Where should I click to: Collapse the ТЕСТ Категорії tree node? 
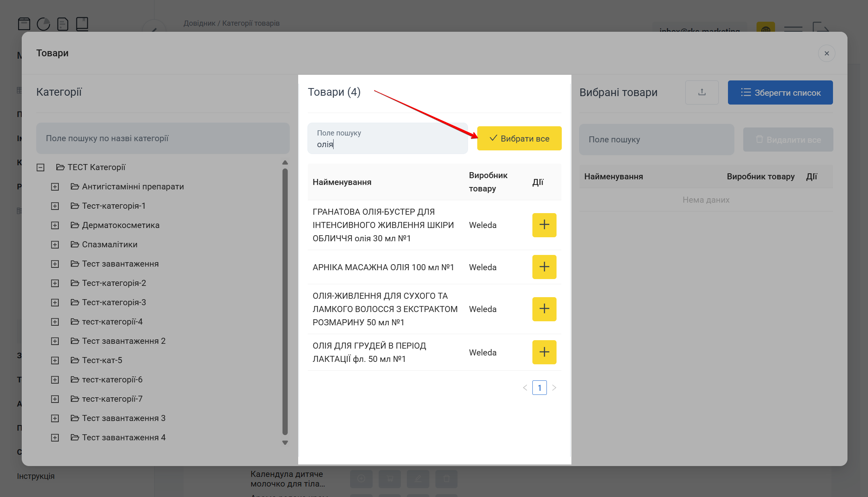(x=41, y=167)
